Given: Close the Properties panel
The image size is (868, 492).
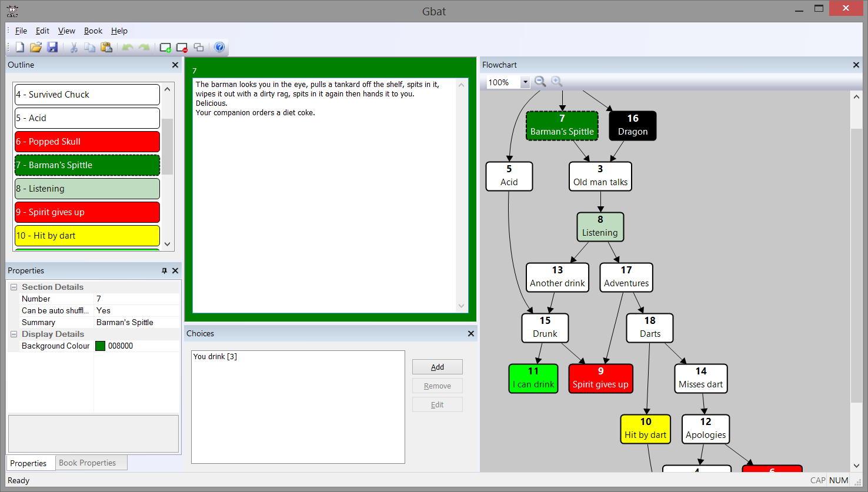Looking at the screenshot, I should (x=175, y=271).
